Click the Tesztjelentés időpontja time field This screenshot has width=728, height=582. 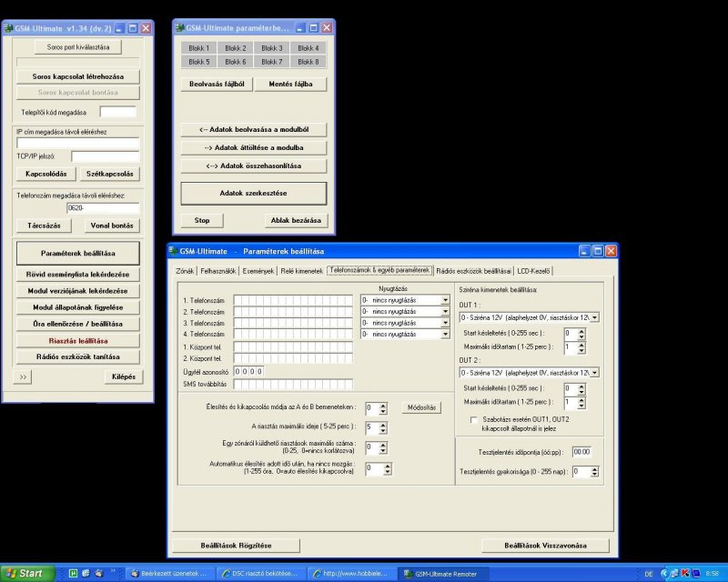point(581,452)
